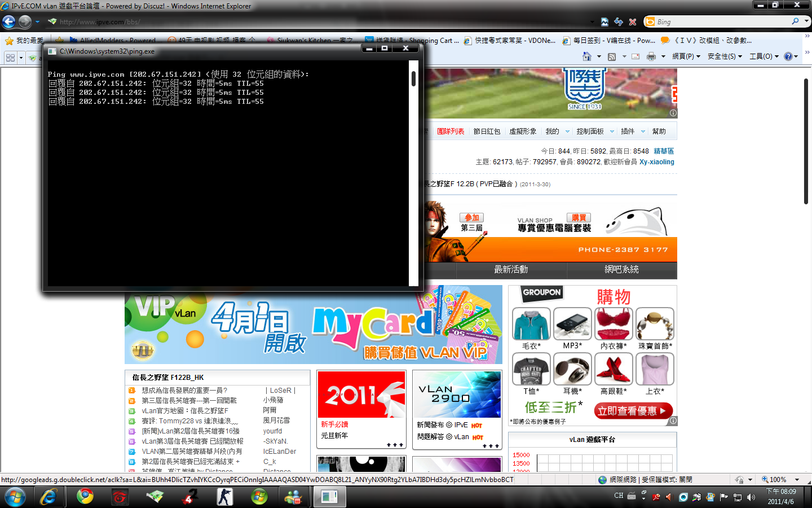Open the address bar history dropdown

[592, 22]
